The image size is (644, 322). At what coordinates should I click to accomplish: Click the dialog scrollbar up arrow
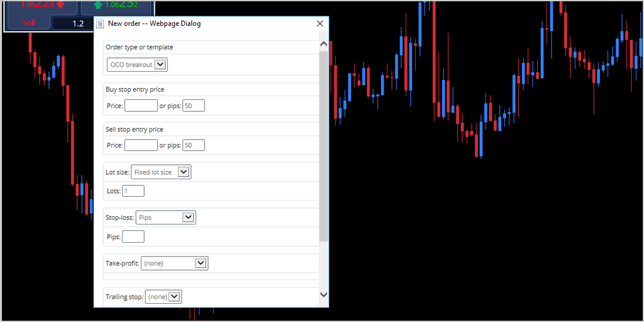point(324,44)
